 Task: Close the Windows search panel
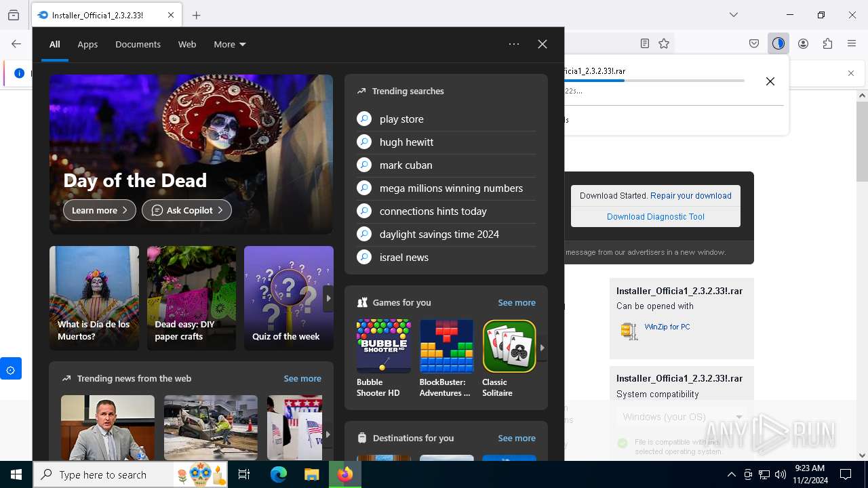tap(542, 44)
